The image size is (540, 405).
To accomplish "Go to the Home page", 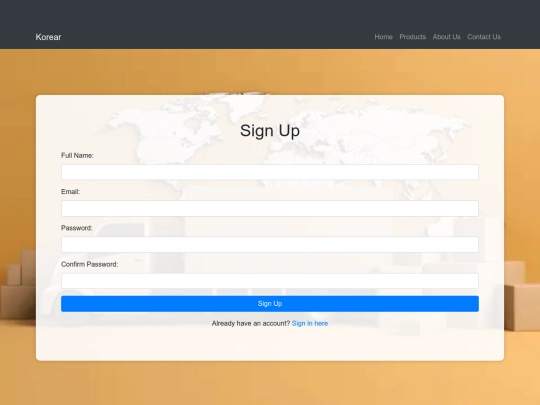I will click(x=383, y=37).
